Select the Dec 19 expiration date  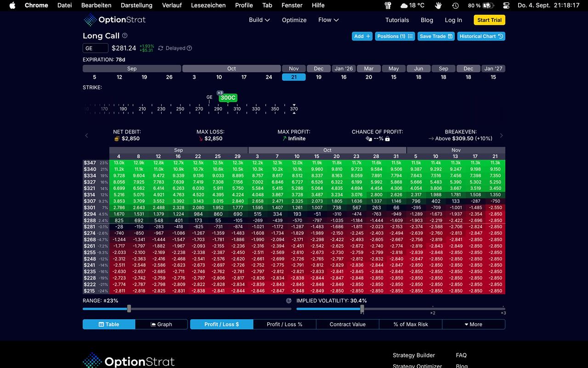(318, 77)
